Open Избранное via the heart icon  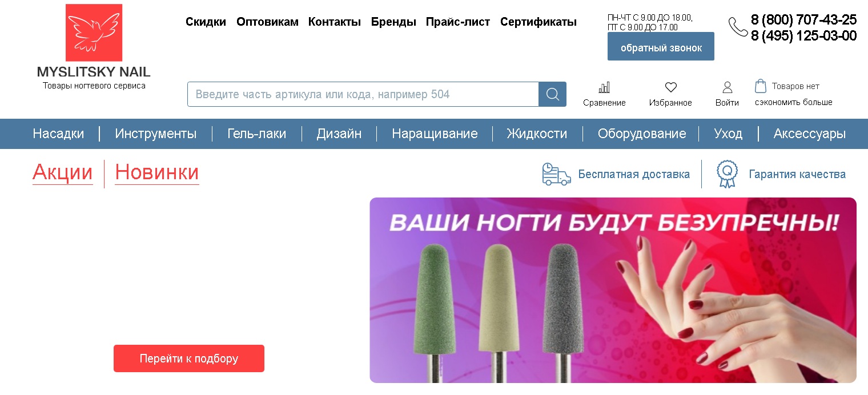671,87
